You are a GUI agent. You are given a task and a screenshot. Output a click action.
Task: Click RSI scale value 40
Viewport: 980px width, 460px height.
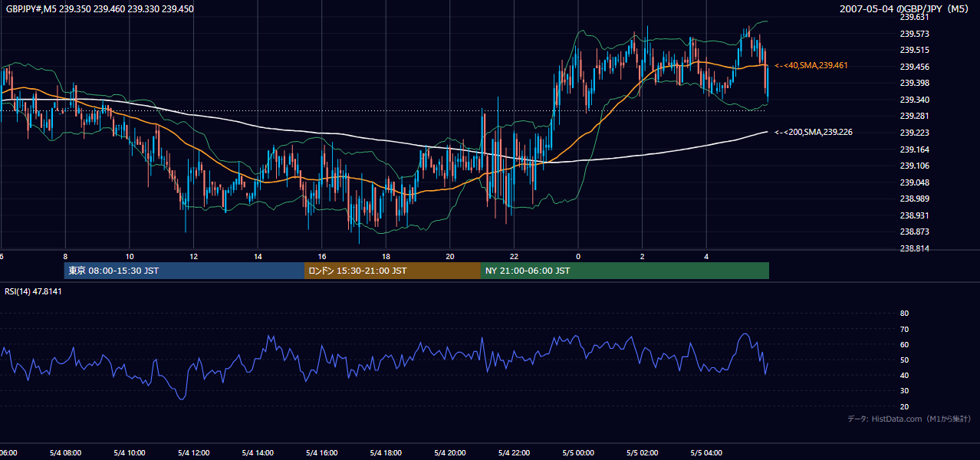(x=904, y=375)
